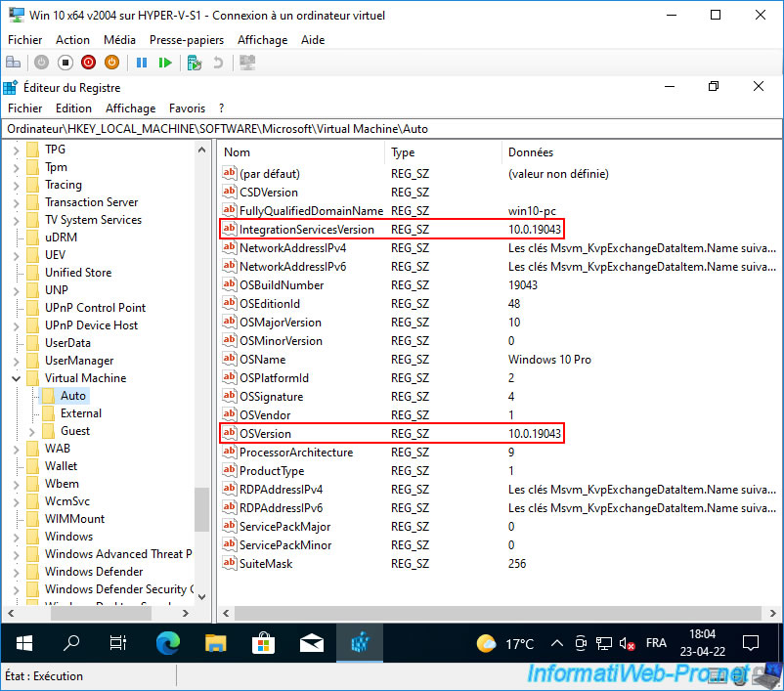Click the green Resume icon
784x691 pixels.
[x=165, y=63]
